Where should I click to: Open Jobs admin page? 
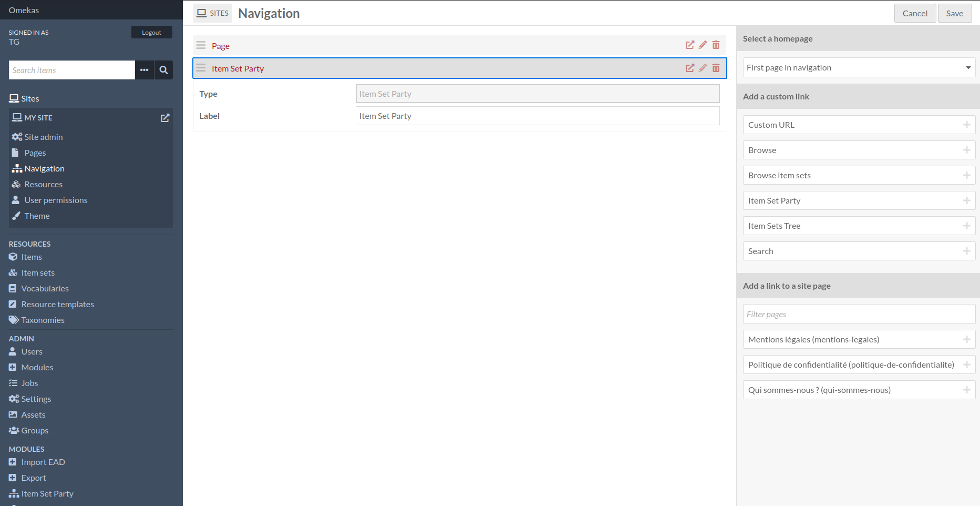pyautogui.click(x=24, y=383)
